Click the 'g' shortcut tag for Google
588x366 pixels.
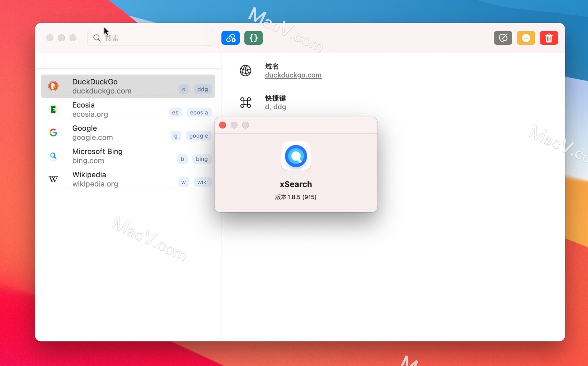[x=176, y=136]
